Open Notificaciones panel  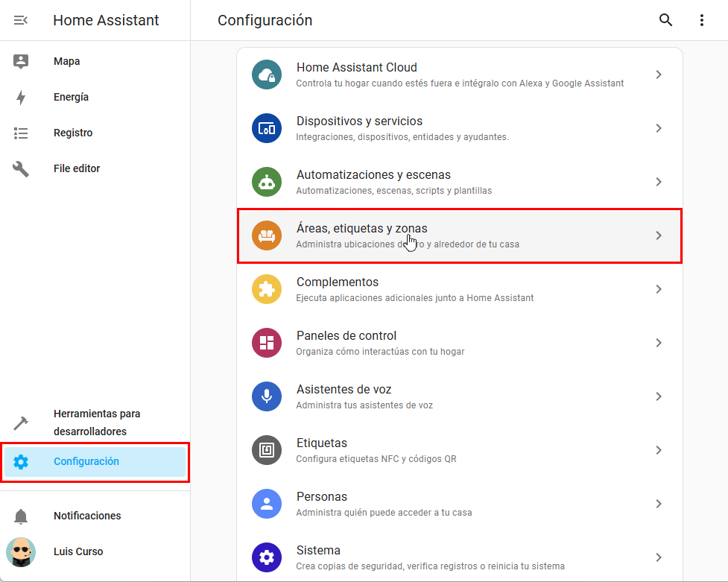point(86,516)
